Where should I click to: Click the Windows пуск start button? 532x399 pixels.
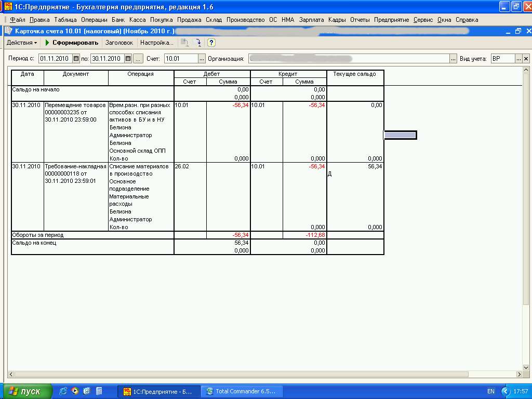(27, 391)
